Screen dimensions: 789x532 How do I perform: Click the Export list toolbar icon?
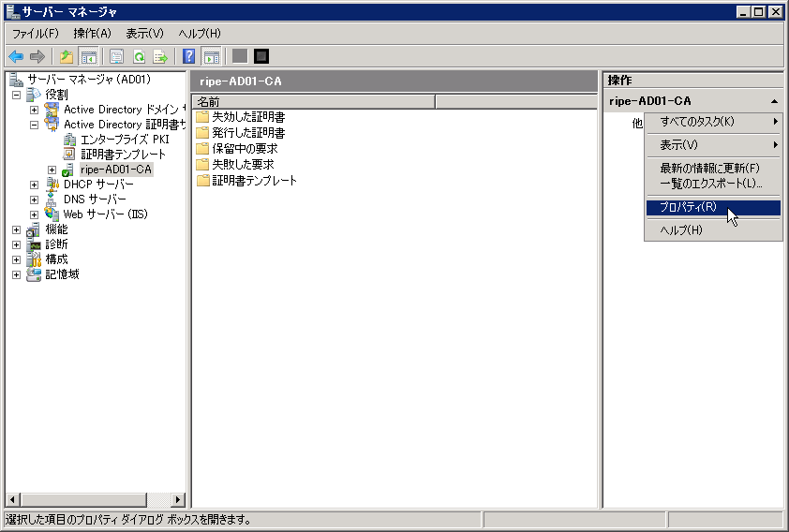[x=160, y=56]
